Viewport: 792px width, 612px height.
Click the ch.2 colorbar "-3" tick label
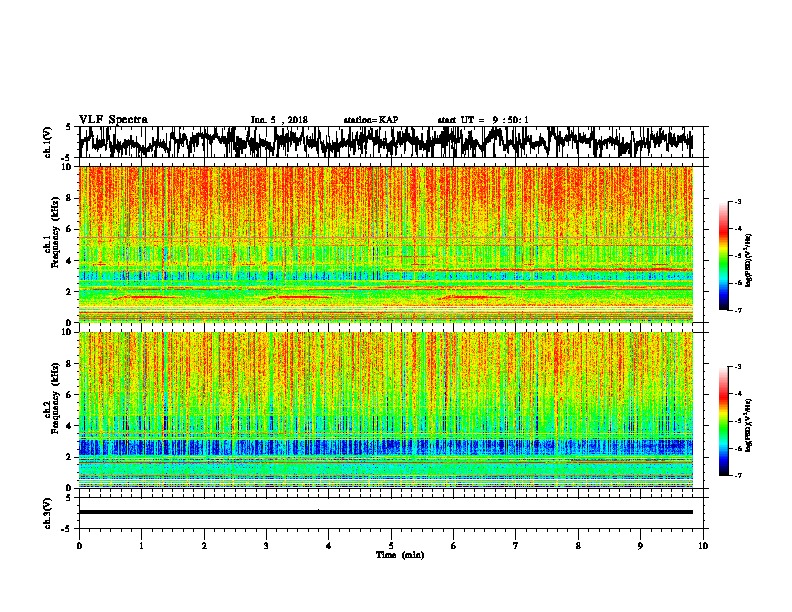point(738,367)
